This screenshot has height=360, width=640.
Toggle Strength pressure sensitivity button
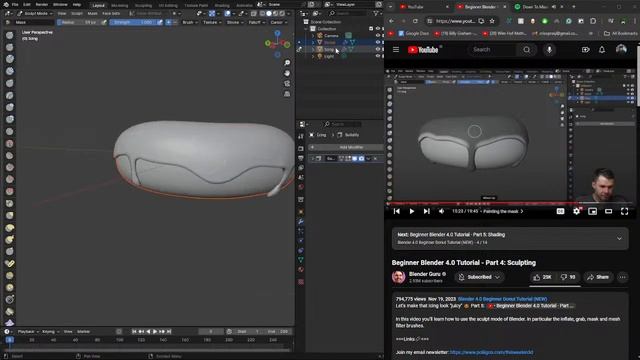[x=160, y=22]
